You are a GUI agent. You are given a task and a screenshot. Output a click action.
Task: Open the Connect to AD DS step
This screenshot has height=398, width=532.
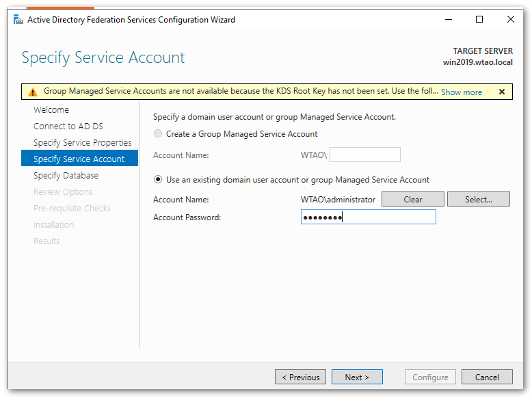pyautogui.click(x=68, y=127)
